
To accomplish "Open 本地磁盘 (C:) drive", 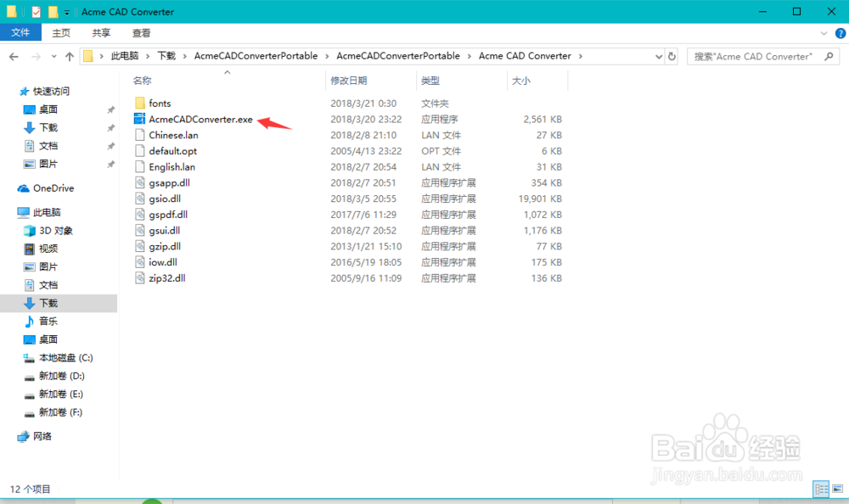I will pos(65,358).
